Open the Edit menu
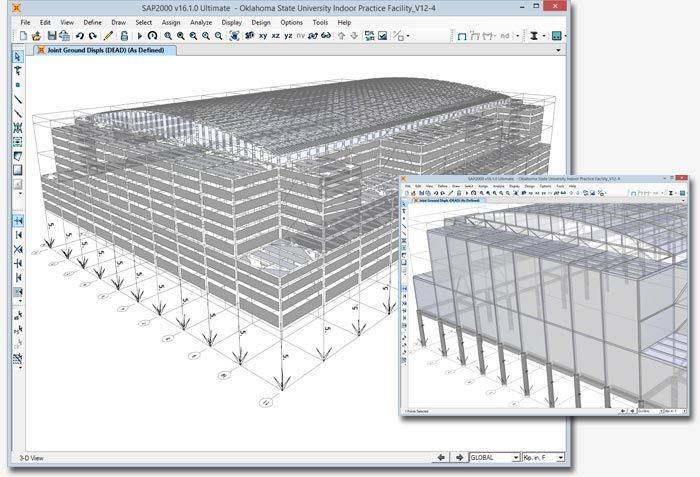The height and width of the screenshot is (477, 700). [45, 22]
